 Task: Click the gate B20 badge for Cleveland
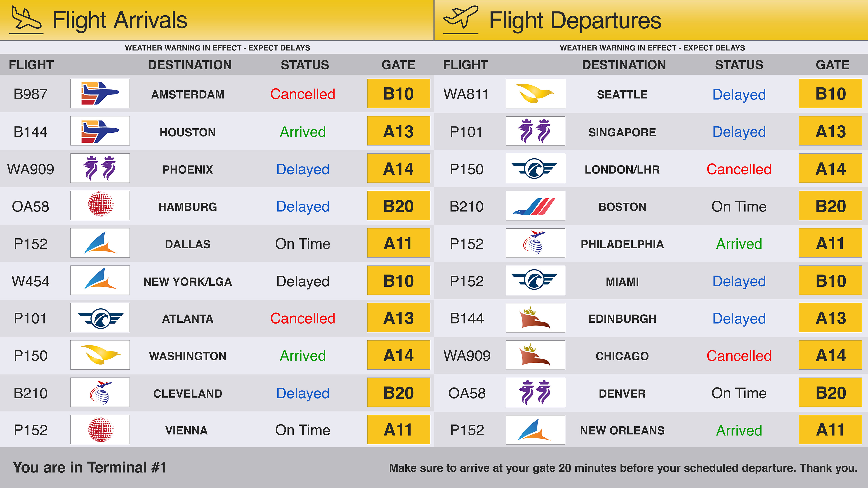[x=398, y=392]
